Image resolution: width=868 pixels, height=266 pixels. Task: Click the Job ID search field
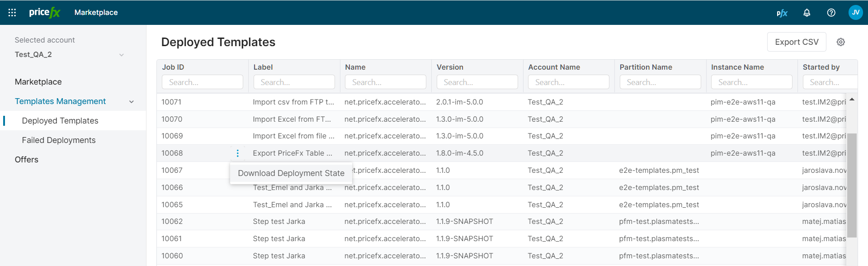pyautogui.click(x=202, y=82)
